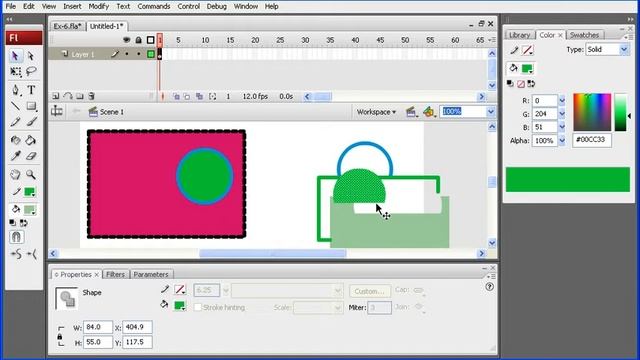Screen dimensions: 640x360
Task: Open the Workspace dropdown
Action: [x=376, y=112]
